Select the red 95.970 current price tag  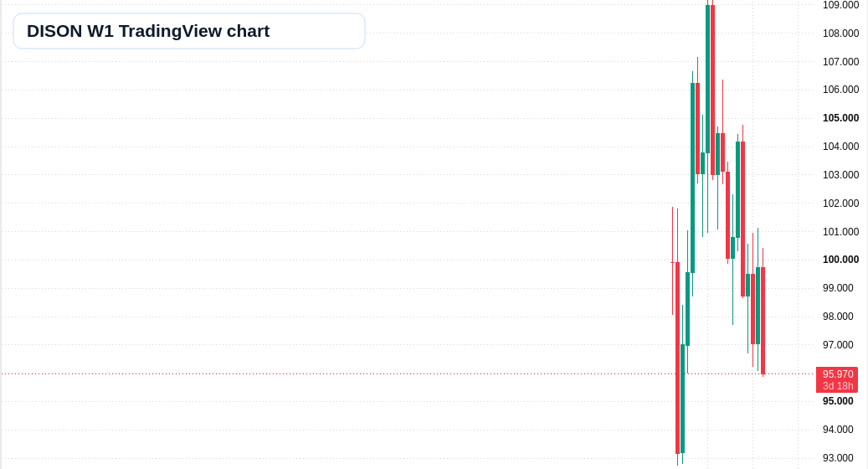pos(837,374)
